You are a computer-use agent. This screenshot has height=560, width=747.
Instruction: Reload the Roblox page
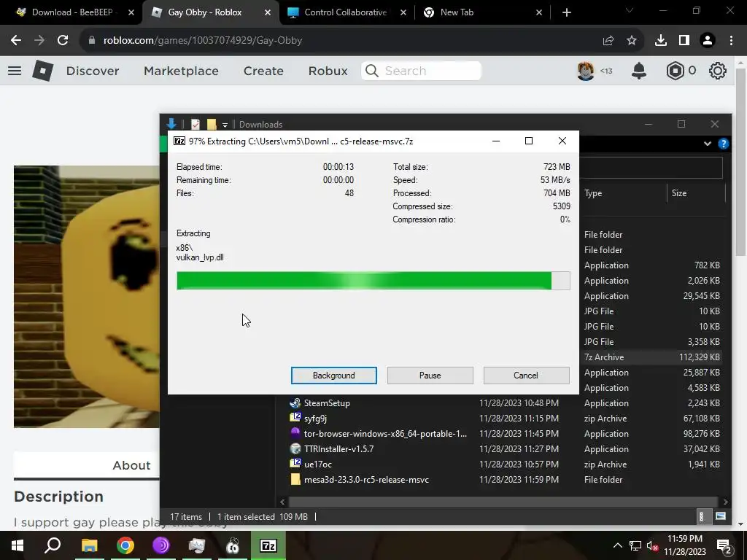63,41
